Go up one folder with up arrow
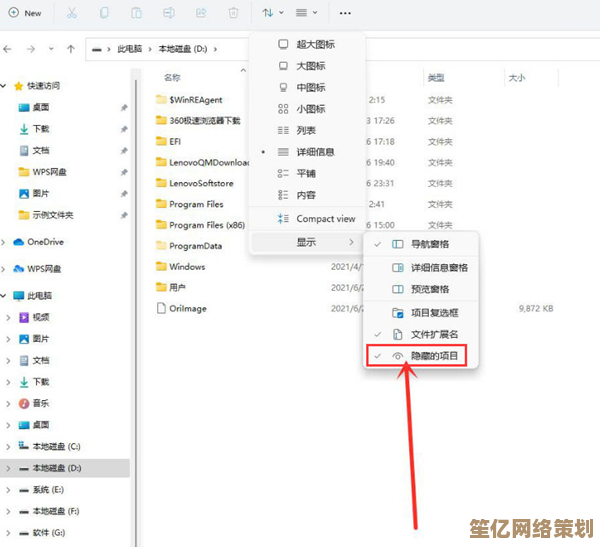Screen dimensions: 600x547 tap(70, 48)
